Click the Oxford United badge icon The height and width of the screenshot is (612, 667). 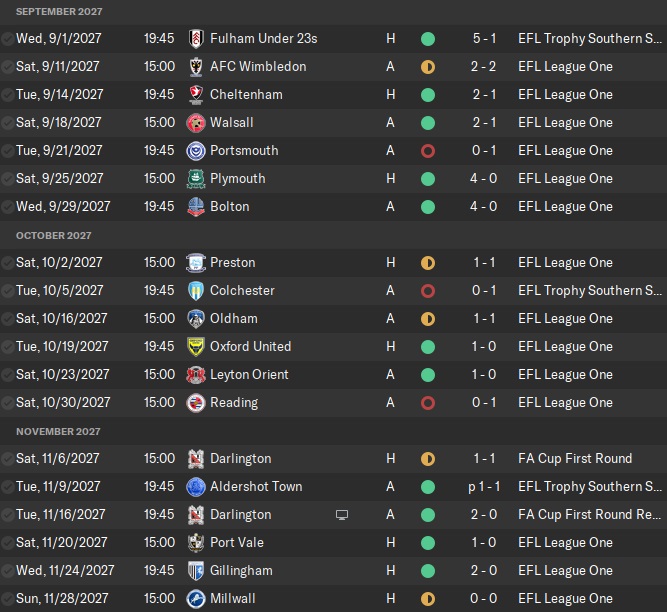click(x=195, y=347)
